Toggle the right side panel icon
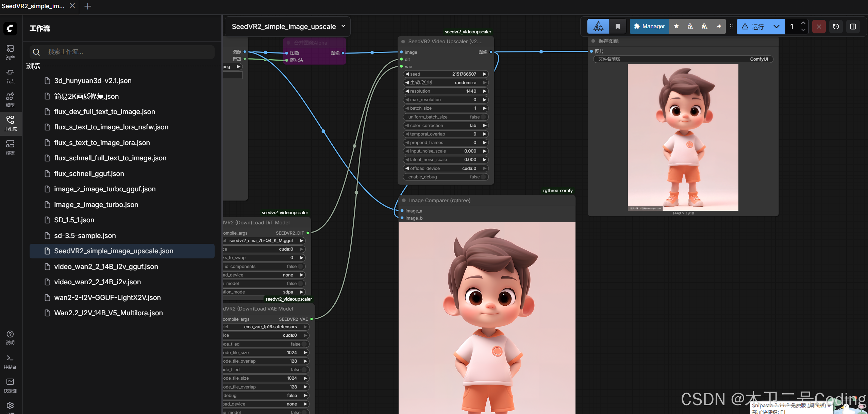The image size is (868, 414). 853,26
